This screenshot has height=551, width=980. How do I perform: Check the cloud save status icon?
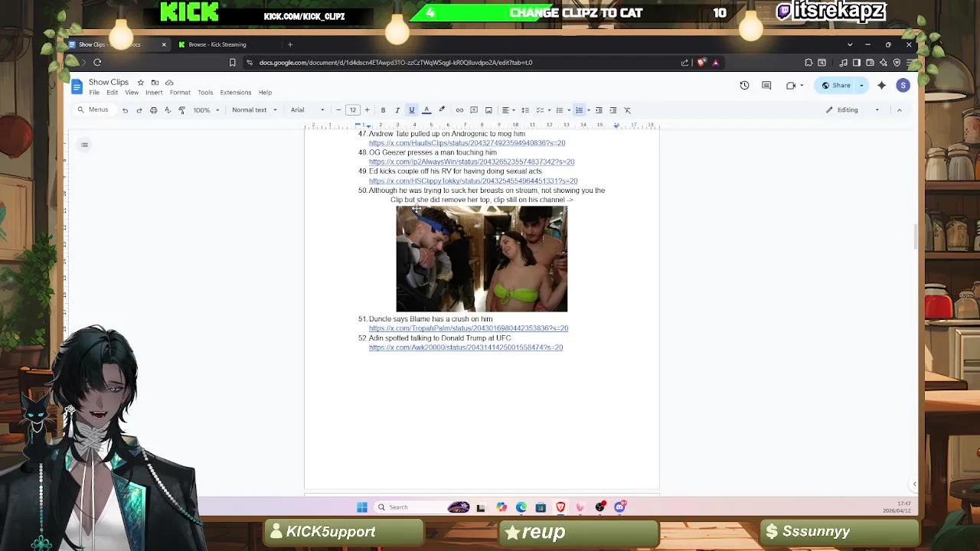point(169,83)
